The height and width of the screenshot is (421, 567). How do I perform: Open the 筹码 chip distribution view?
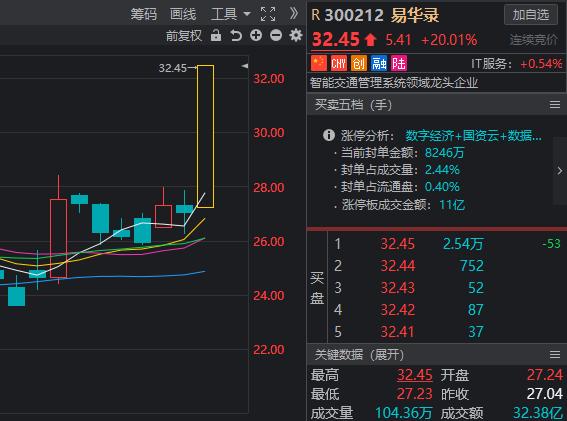pyautogui.click(x=144, y=14)
